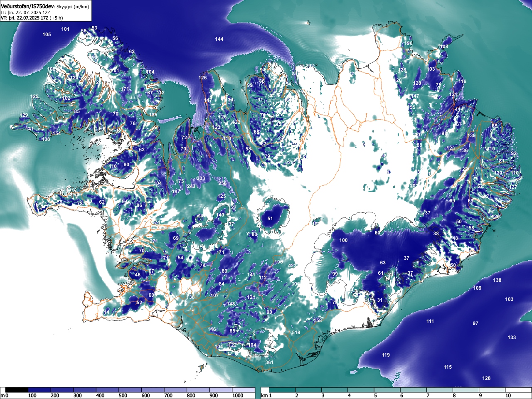Click the black 0–100 m legend swatch

pyautogui.click(x=17, y=390)
